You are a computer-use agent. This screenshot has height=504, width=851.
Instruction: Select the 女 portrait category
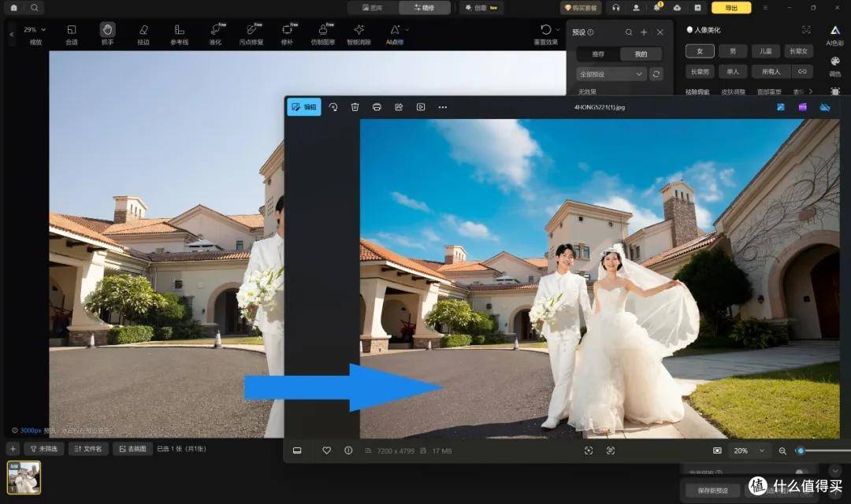700,51
